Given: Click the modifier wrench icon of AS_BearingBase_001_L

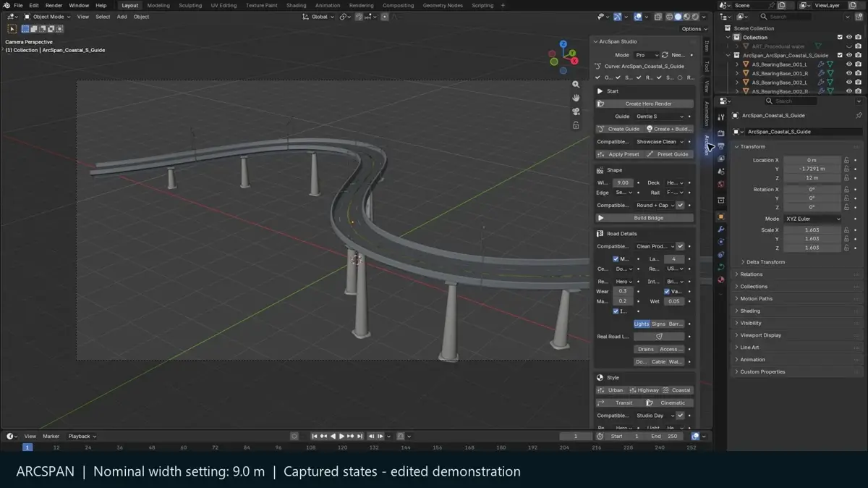Looking at the screenshot, I should 821,64.
